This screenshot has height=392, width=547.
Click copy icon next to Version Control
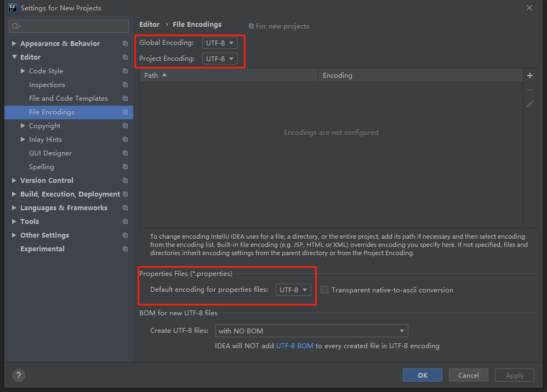[x=125, y=181]
